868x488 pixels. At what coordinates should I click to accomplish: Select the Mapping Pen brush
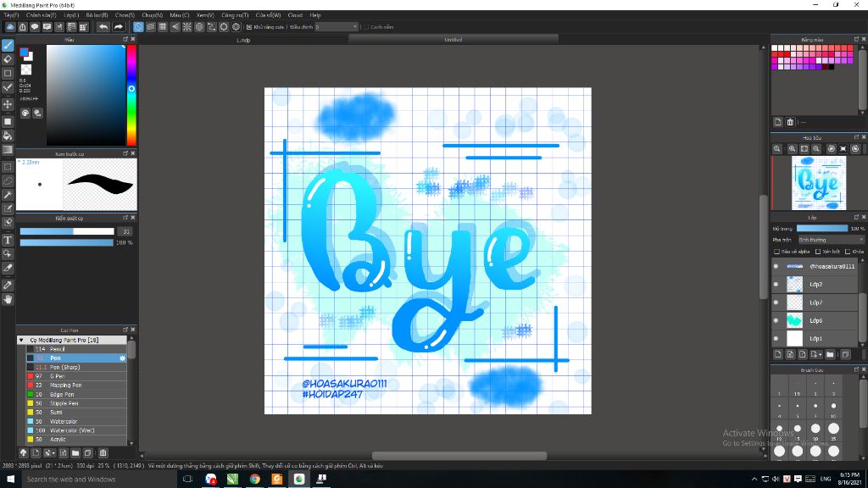(76, 385)
